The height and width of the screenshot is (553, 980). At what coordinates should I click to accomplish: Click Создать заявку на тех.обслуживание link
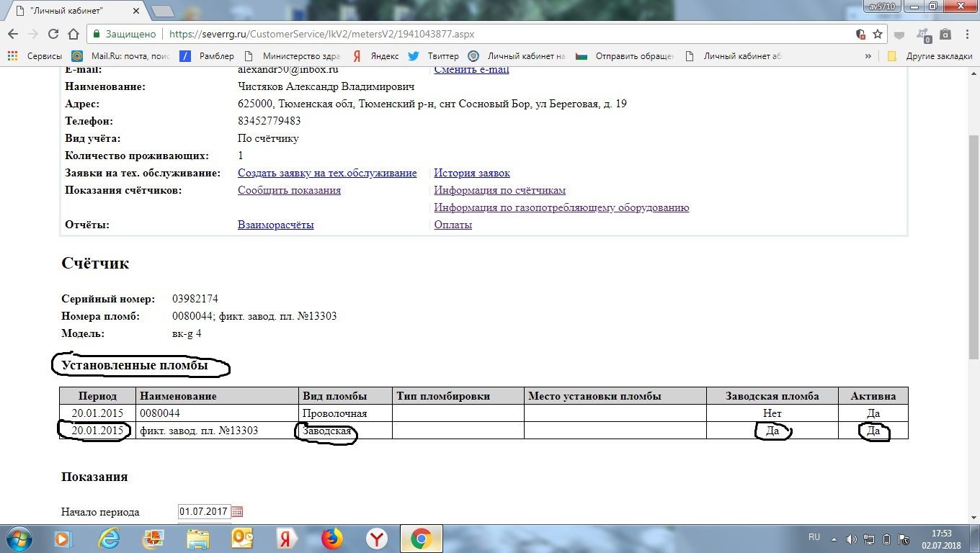(x=327, y=173)
